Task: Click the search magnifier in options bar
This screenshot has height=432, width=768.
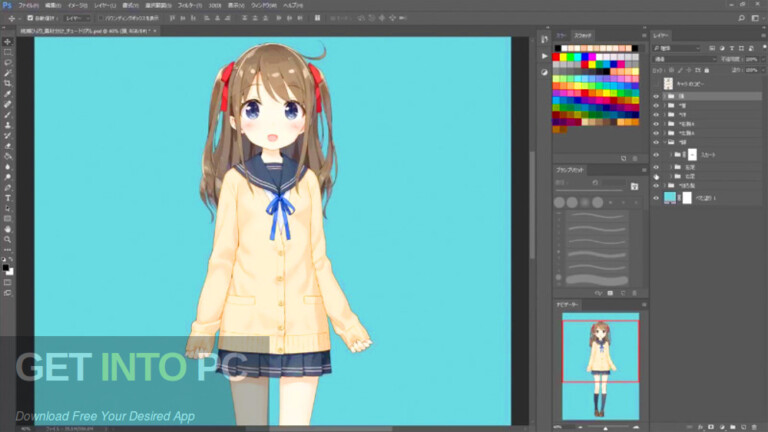Action: [x=742, y=18]
